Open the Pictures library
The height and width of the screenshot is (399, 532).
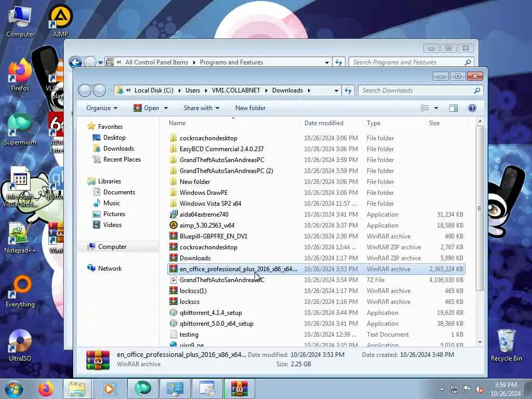click(114, 214)
